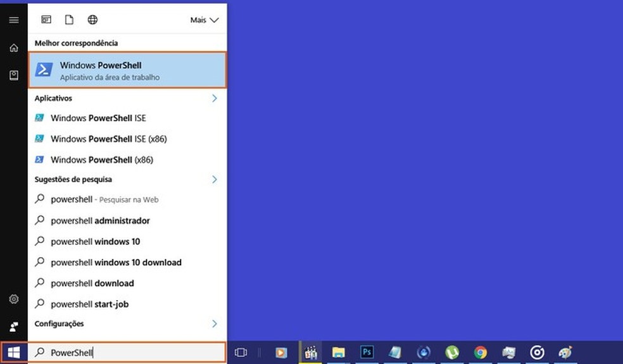
Task: Open Settings gear in the sidebar
Action: (14, 299)
